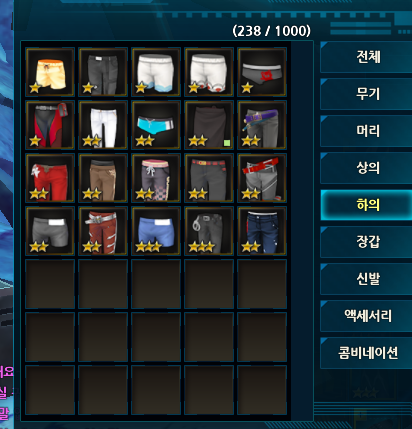Switch to the 무기 category tab
This screenshot has width=412, height=429.
point(366,94)
